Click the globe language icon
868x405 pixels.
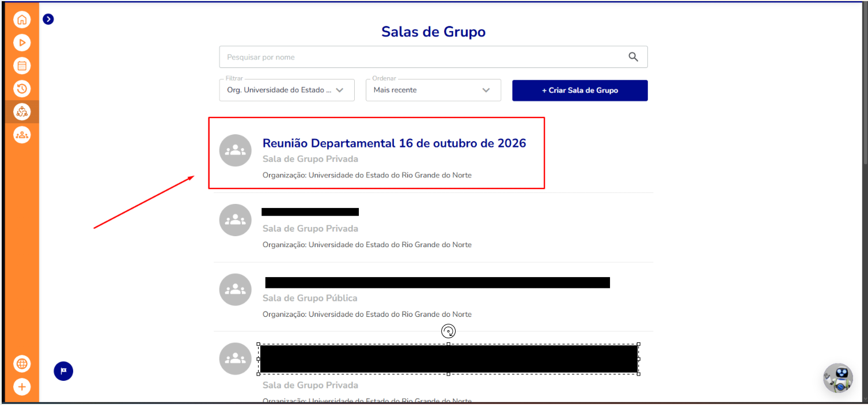click(22, 364)
